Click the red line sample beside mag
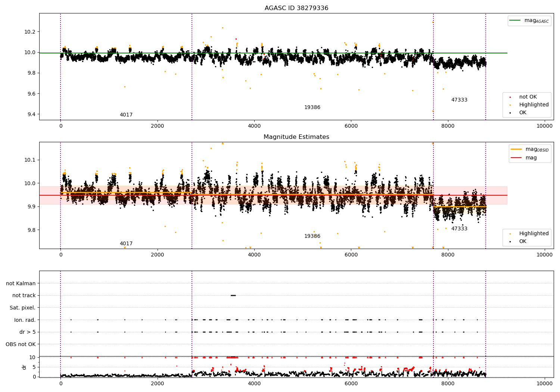 click(516, 158)
